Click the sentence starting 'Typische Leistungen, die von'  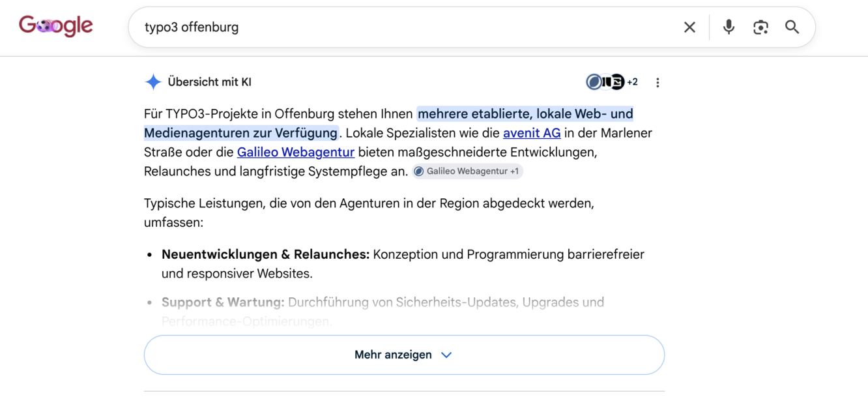369,213
